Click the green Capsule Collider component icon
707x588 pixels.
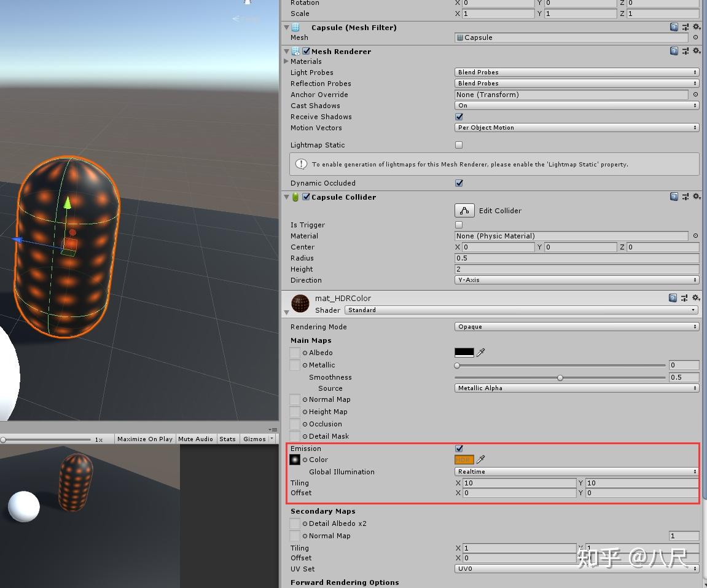(295, 197)
